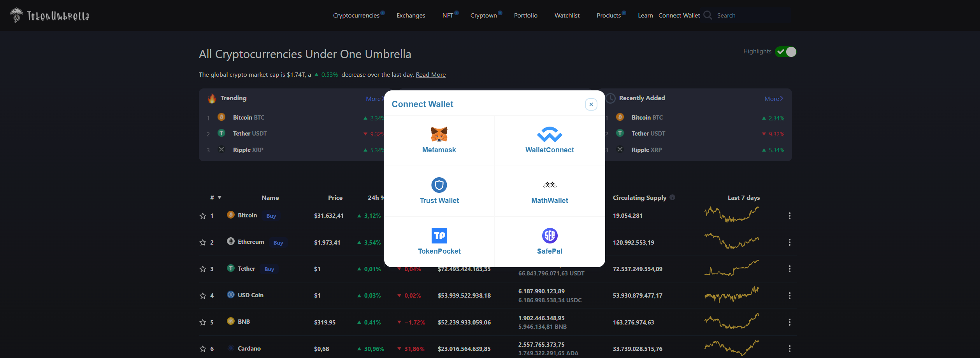The width and height of the screenshot is (980, 358).
Task: Open Bitcoin row options menu
Action: tap(789, 216)
